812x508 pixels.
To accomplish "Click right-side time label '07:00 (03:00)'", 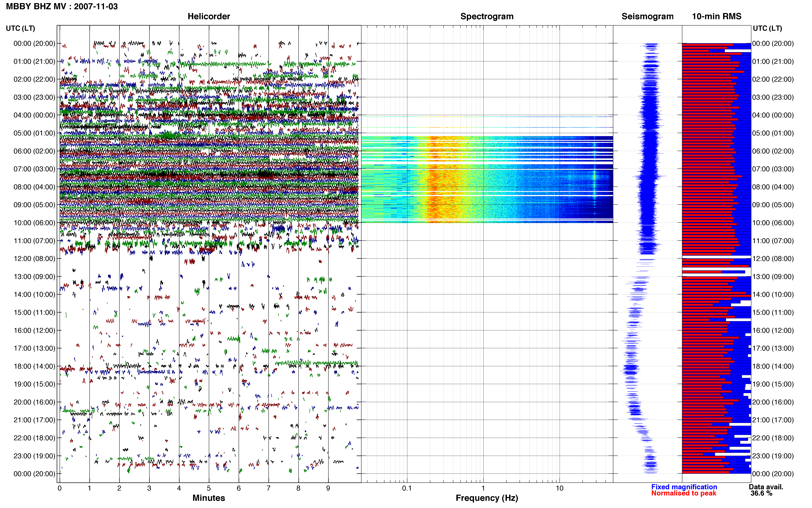I will (773, 169).
